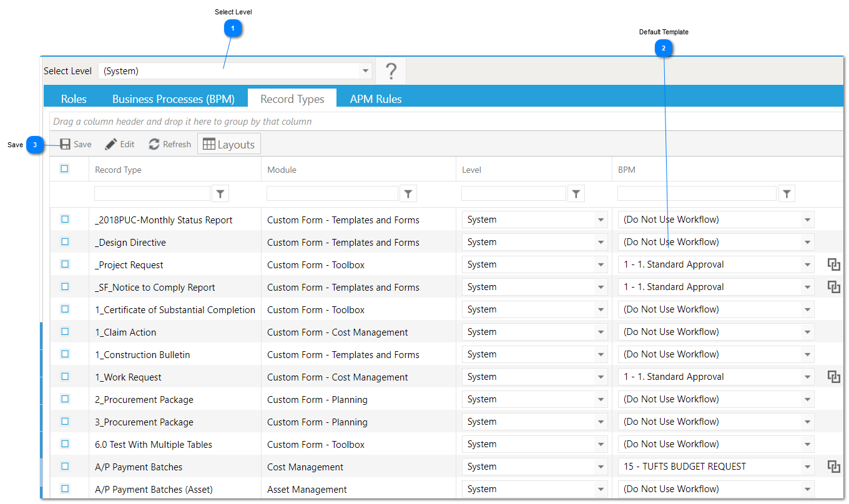Click filter icon for Module column

click(408, 194)
